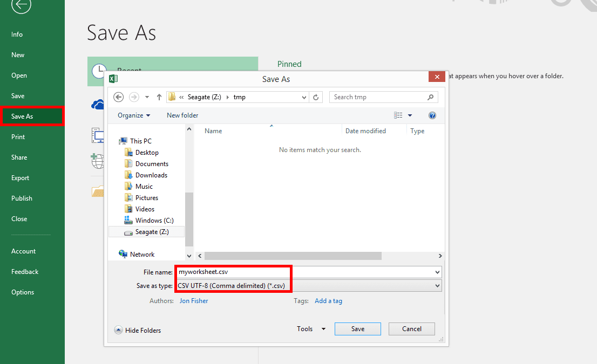The width and height of the screenshot is (597, 364).
Task: Click the Up folder arrow icon
Action: click(x=159, y=97)
